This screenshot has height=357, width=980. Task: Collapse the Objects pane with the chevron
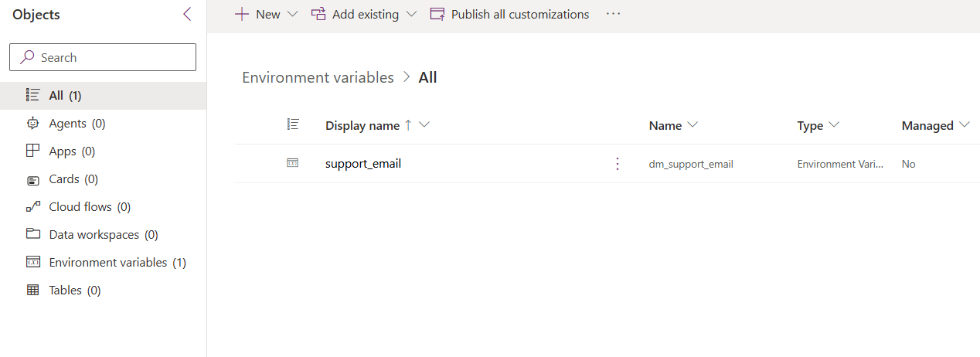click(x=187, y=14)
